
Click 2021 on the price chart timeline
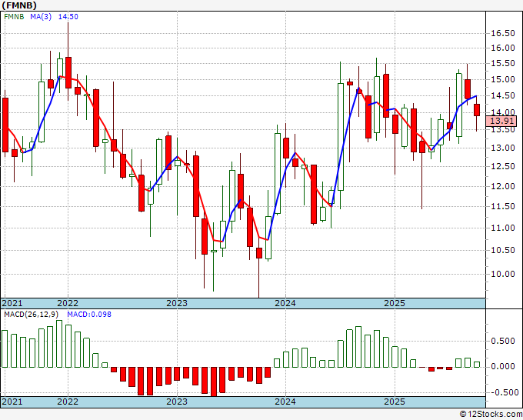coord(12,303)
